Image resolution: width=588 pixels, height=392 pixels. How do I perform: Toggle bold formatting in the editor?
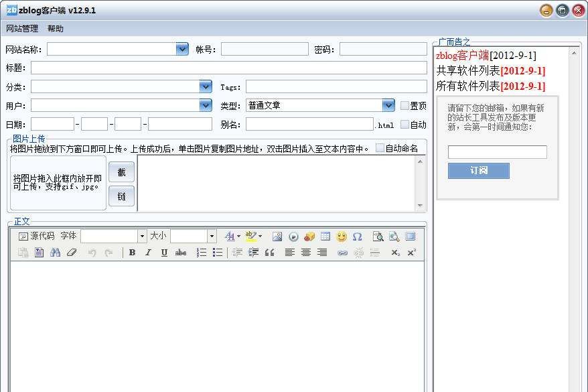132,253
